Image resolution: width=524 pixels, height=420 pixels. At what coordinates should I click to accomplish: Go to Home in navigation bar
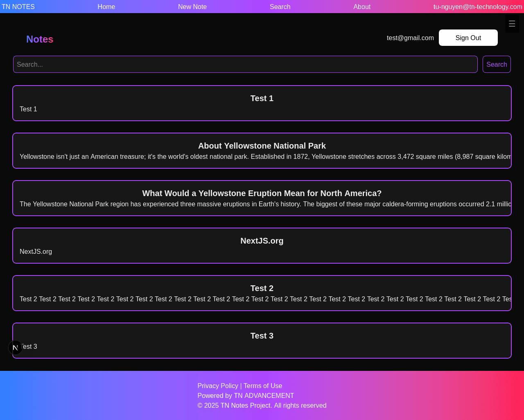(106, 7)
